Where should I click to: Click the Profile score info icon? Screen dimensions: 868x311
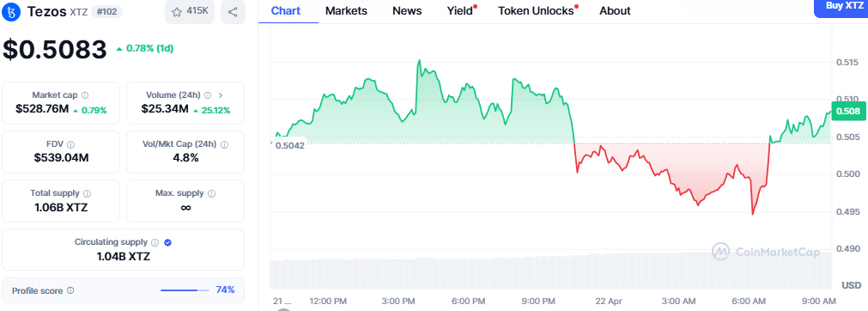click(x=70, y=290)
